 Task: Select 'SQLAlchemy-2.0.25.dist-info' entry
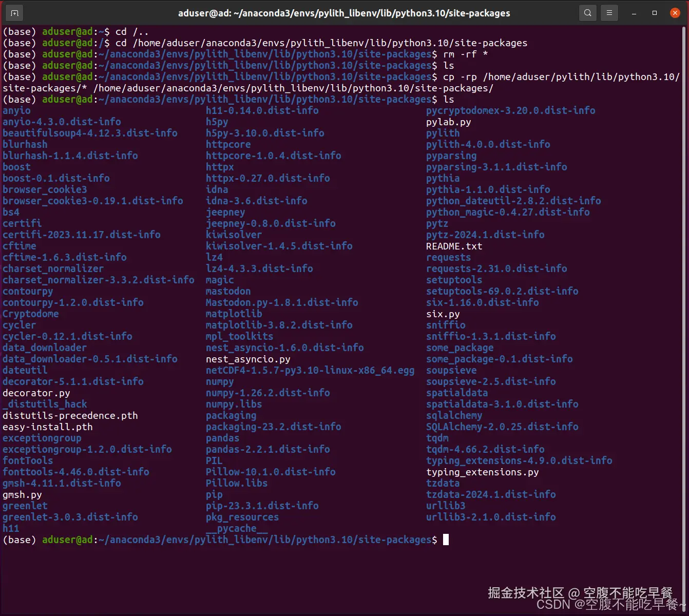502,427
